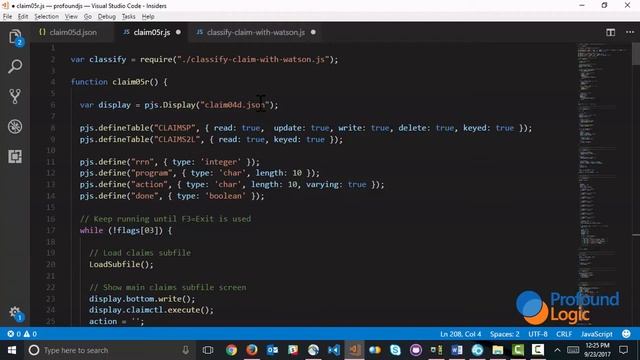Open blue Visual Studio Code from taskbar
This screenshot has height=360, width=640.
[x=334, y=350]
